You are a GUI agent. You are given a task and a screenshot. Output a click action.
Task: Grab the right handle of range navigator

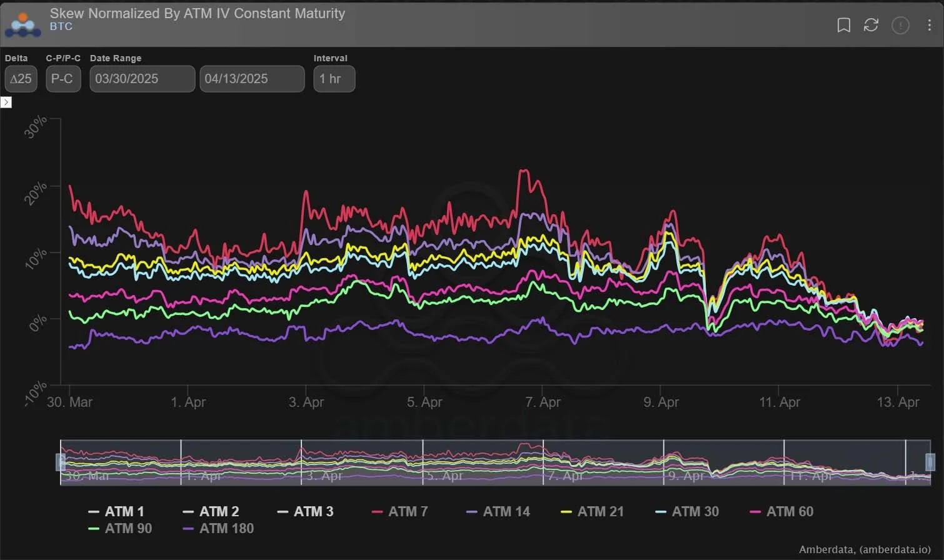[930, 462]
